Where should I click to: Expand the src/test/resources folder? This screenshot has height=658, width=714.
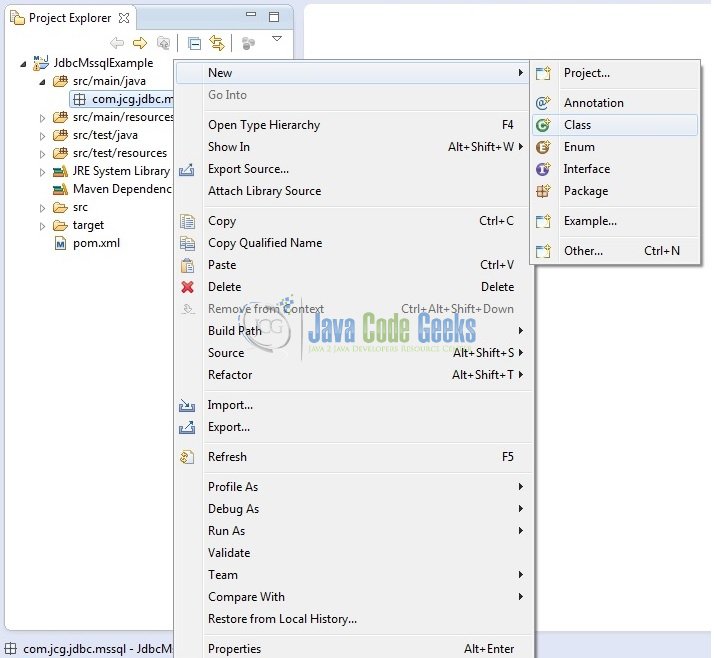pos(42,154)
